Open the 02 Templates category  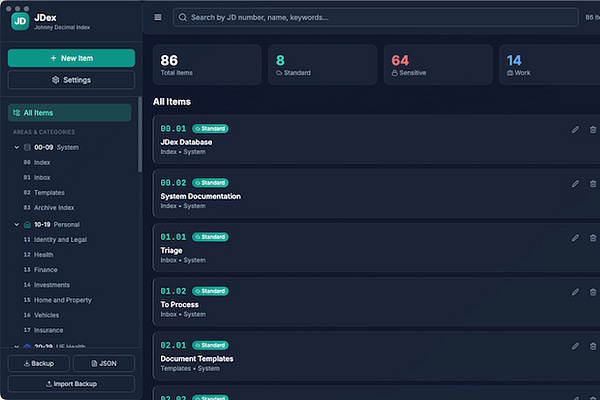44,193
